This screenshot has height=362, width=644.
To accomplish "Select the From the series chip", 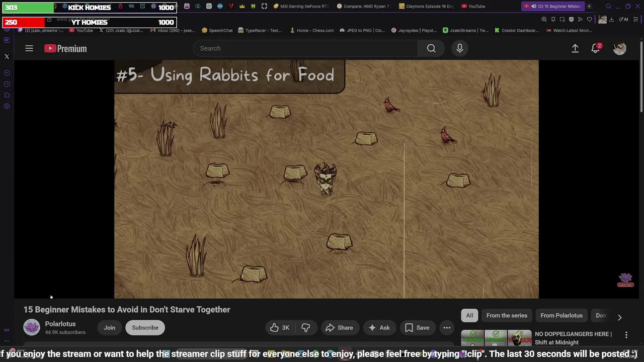I will (507, 316).
